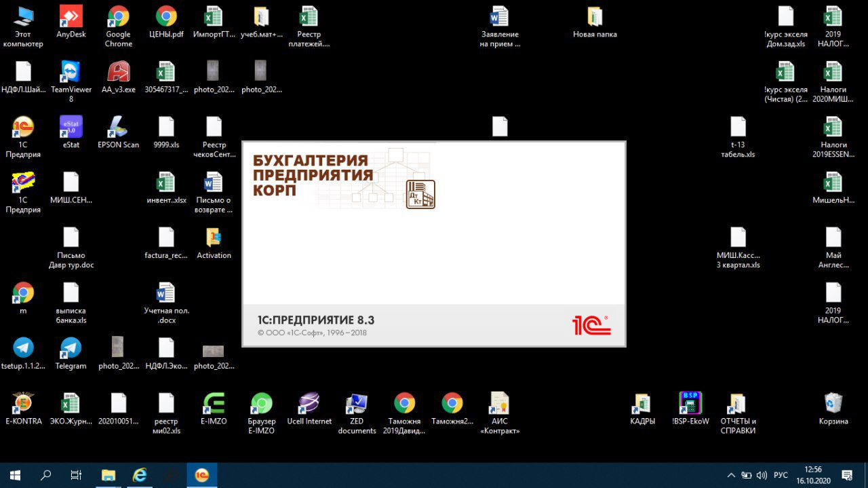Select the Налоги 2020МИШ Excel file
868x488 pixels.
(x=833, y=82)
